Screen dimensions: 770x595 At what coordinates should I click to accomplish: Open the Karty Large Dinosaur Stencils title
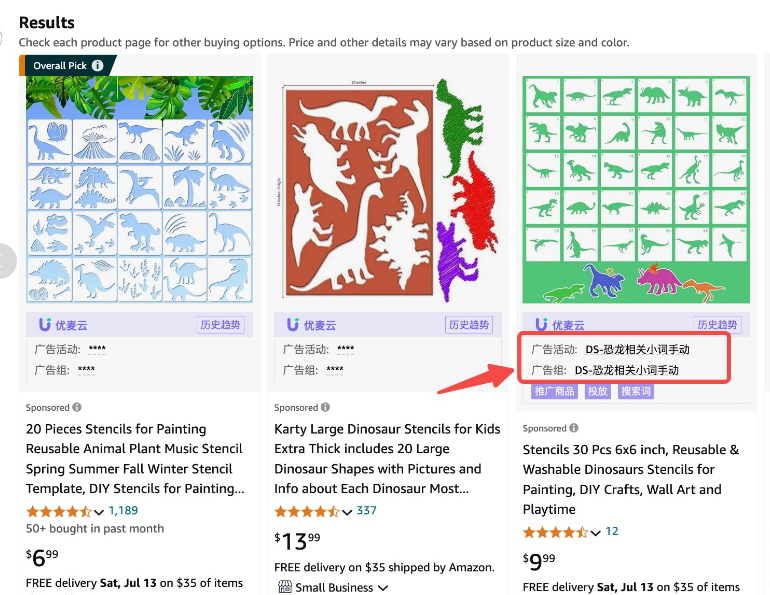(x=387, y=459)
